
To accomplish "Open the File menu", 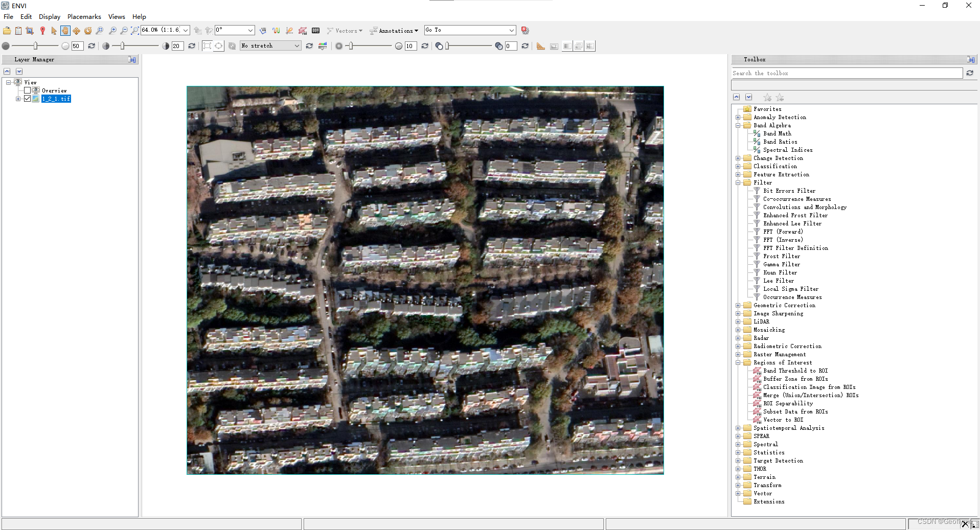I will pos(9,17).
